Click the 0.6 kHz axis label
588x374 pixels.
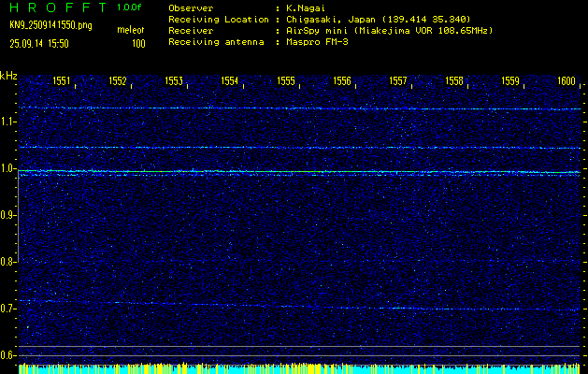click(x=7, y=355)
